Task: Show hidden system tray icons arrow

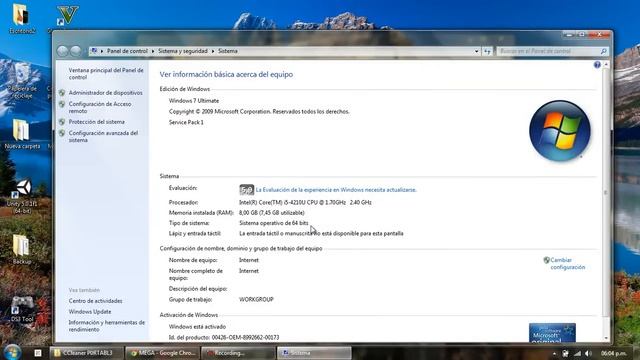Action: coord(554,353)
